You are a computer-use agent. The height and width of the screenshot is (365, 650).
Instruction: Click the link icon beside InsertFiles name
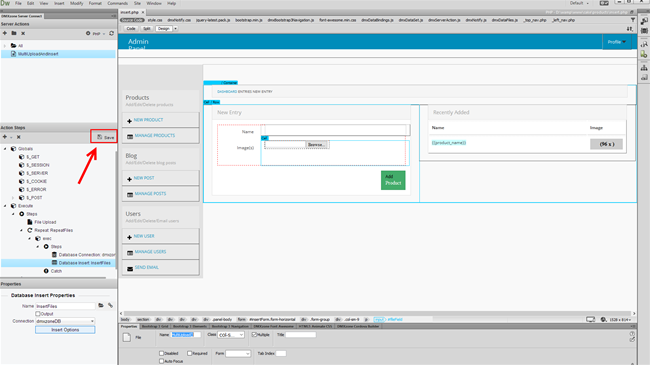(x=110, y=306)
